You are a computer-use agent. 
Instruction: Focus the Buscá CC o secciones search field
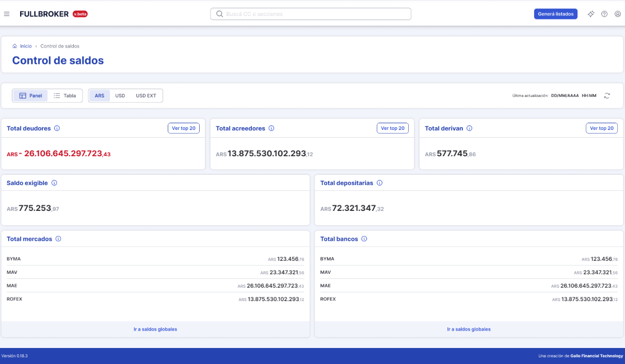(311, 14)
